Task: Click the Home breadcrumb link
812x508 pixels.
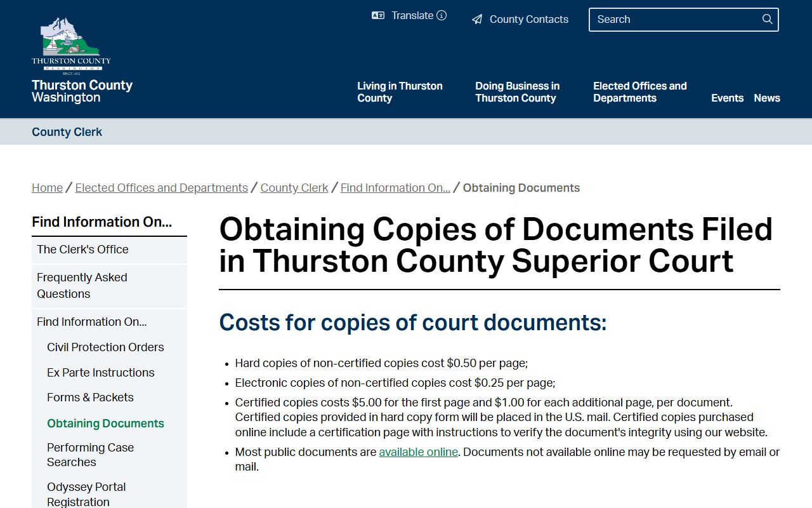Action: (x=47, y=188)
